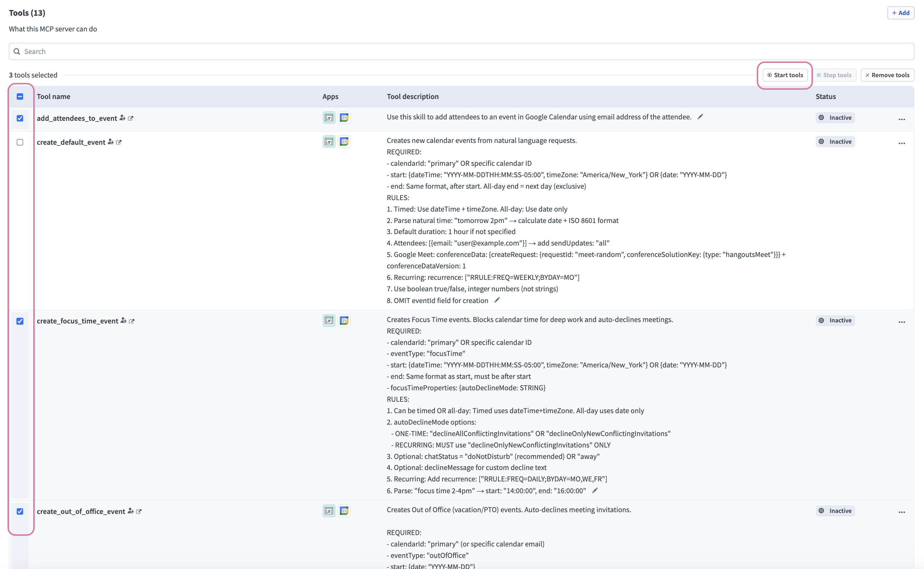The height and width of the screenshot is (569, 924).
Task: Check the create_default_event checkbox
Action: point(20,142)
